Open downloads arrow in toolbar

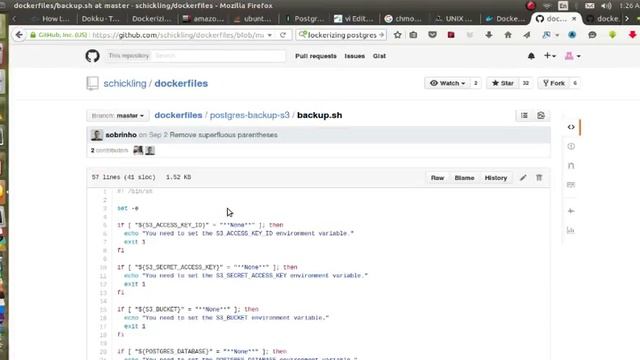point(489,35)
